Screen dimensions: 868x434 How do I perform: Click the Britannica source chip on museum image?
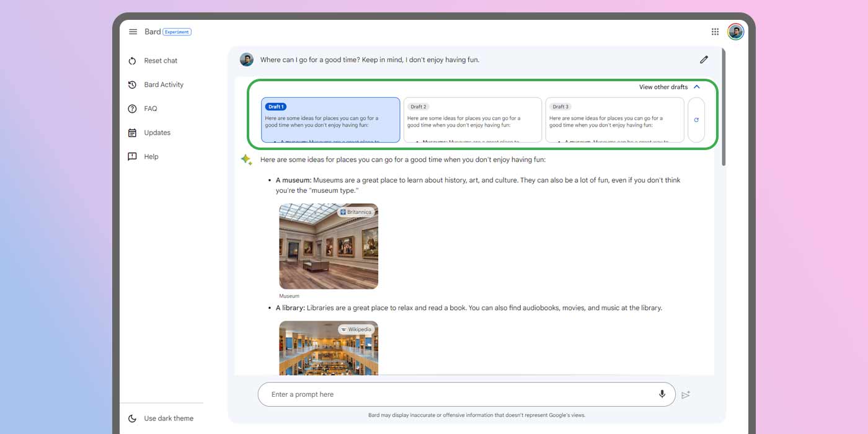356,211
